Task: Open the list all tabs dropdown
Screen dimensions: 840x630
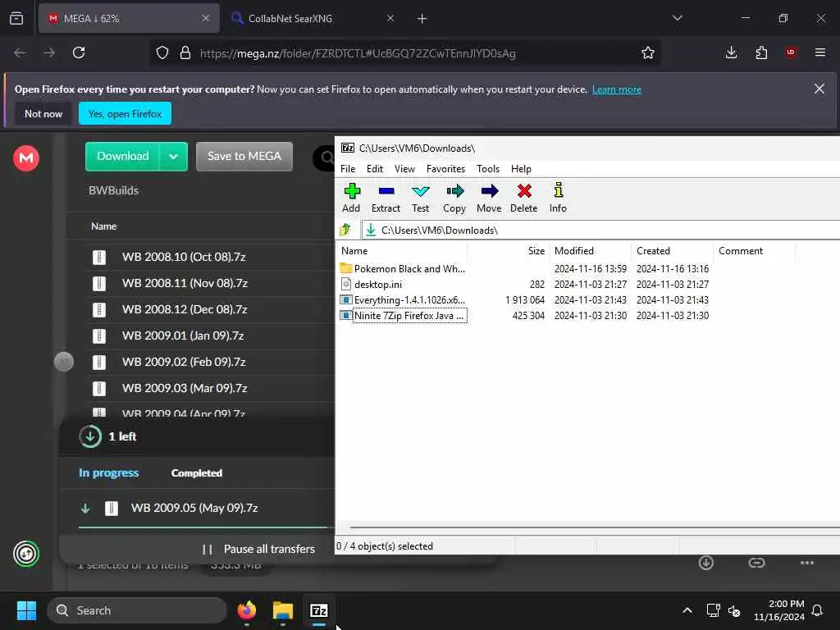Action: [677, 18]
